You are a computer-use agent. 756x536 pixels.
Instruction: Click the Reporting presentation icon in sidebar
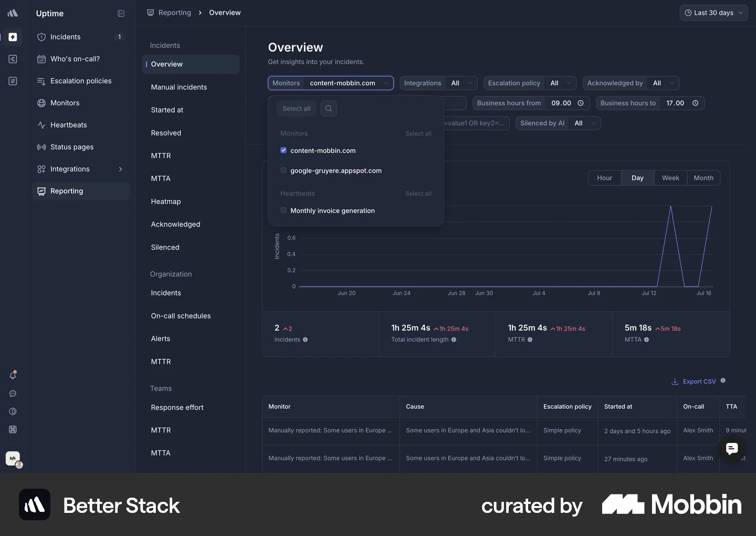pos(41,191)
